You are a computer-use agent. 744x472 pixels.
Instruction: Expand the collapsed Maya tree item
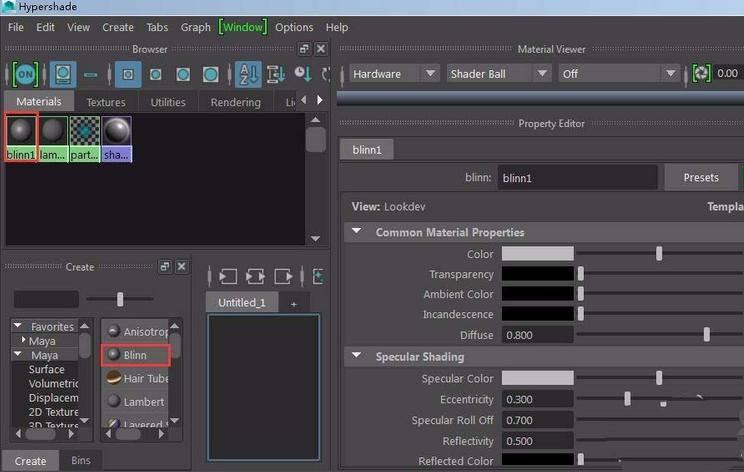coord(23,340)
